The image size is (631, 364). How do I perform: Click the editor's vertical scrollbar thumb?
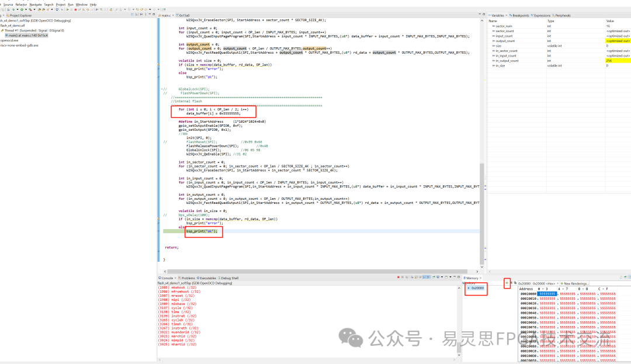click(481, 214)
